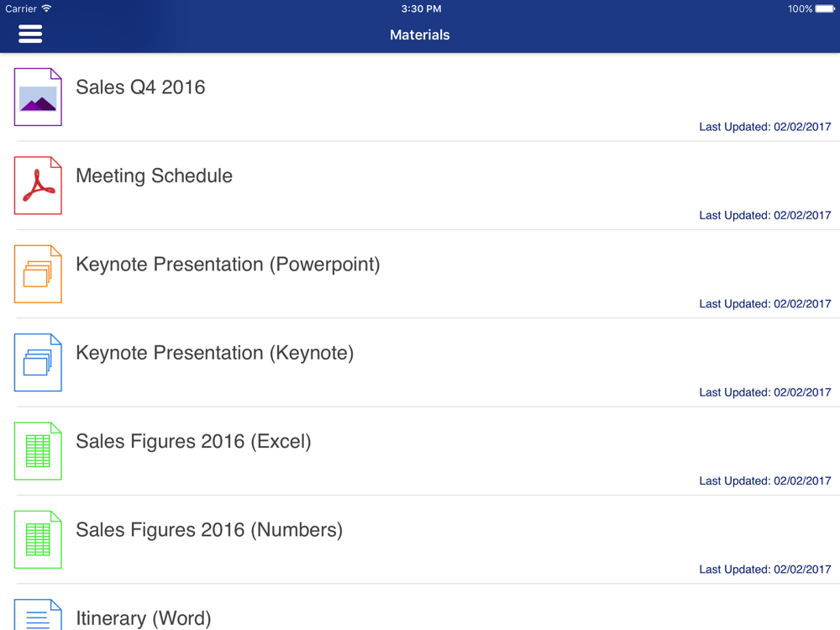Tap the orange Powerpoint slides icon
This screenshot has width=840, height=630.
pos(38,274)
